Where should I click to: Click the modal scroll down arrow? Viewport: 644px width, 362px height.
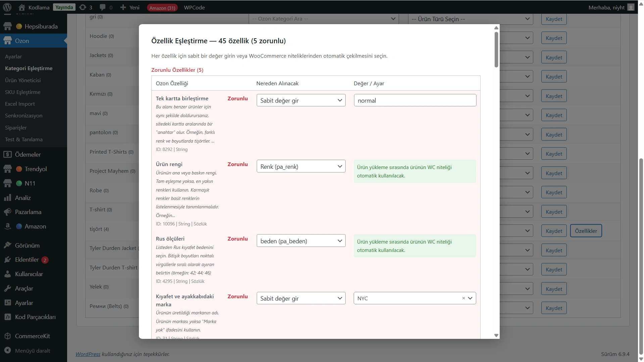[x=496, y=335]
